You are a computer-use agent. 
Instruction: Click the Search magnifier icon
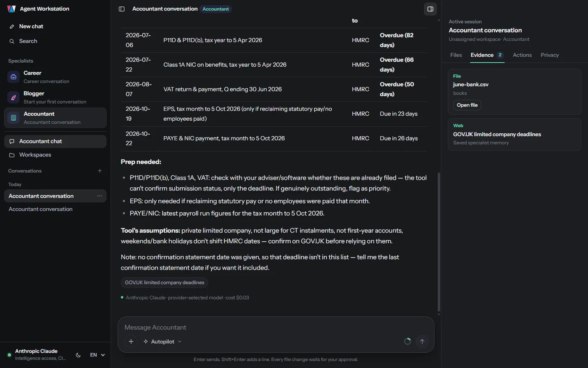[12, 41]
